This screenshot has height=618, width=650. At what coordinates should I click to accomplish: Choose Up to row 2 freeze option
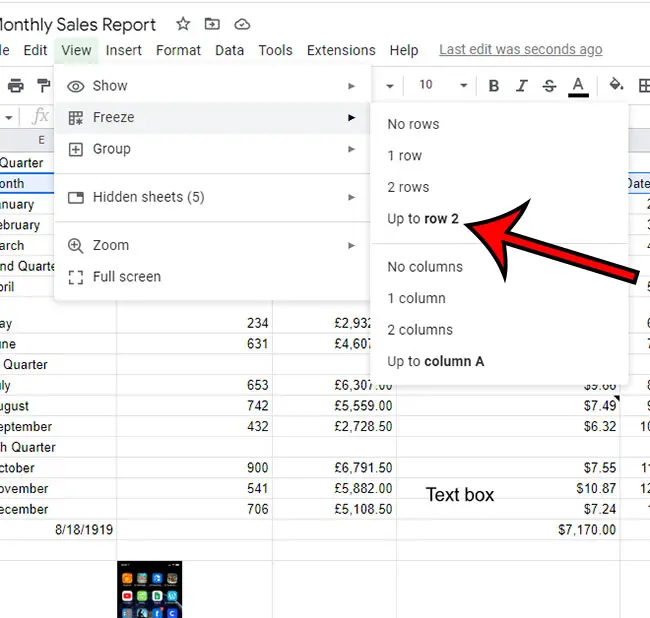pyautogui.click(x=423, y=219)
